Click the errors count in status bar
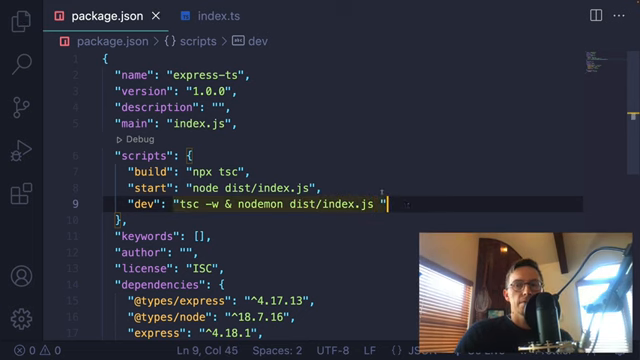The height and width of the screenshot is (360, 640). pos(24,350)
